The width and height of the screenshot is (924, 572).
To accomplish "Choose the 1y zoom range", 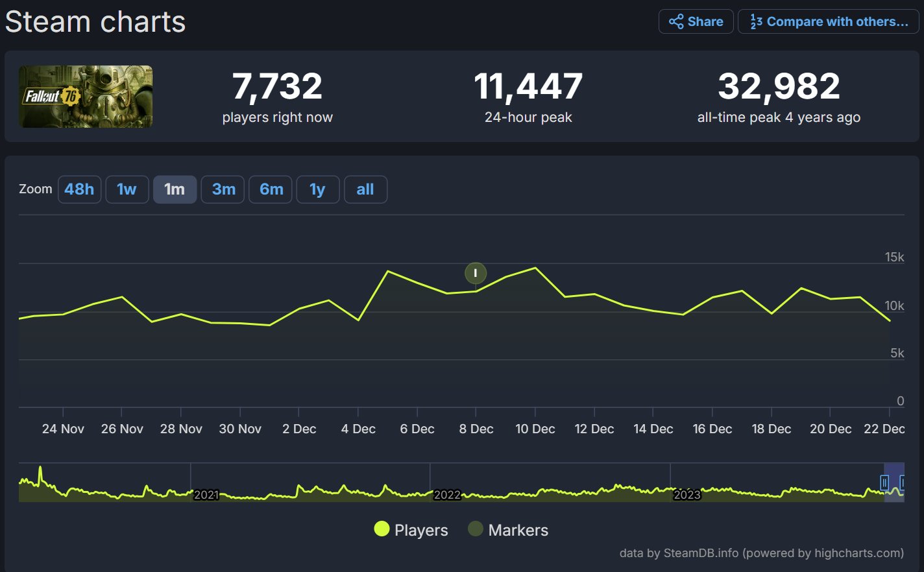I will point(318,189).
